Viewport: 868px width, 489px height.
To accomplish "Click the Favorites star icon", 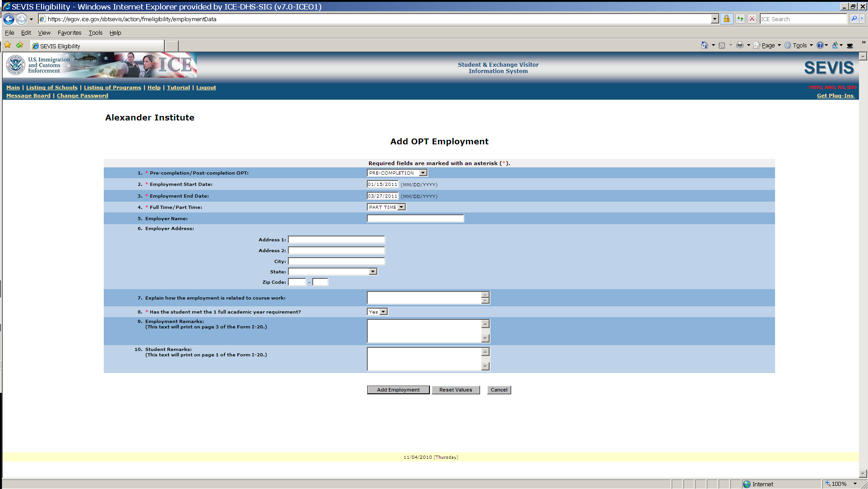I will tap(8, 45).
